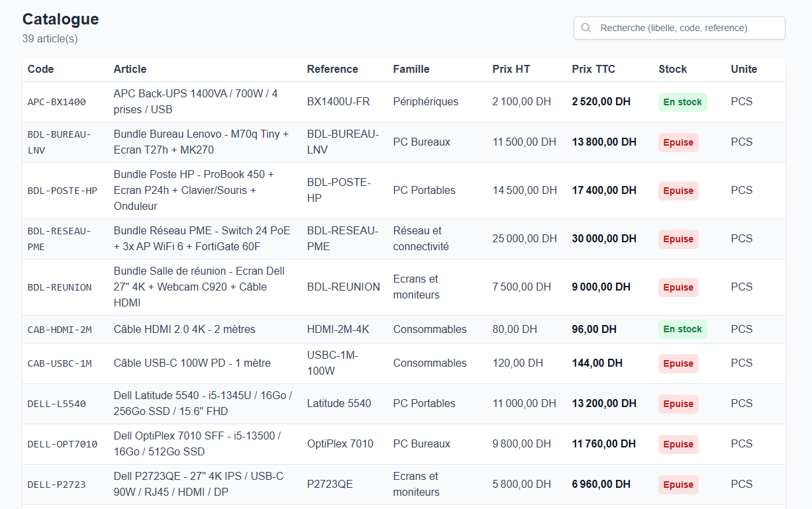Click reference USBC-1M-100W
The image size is (812, 509).
332,363
